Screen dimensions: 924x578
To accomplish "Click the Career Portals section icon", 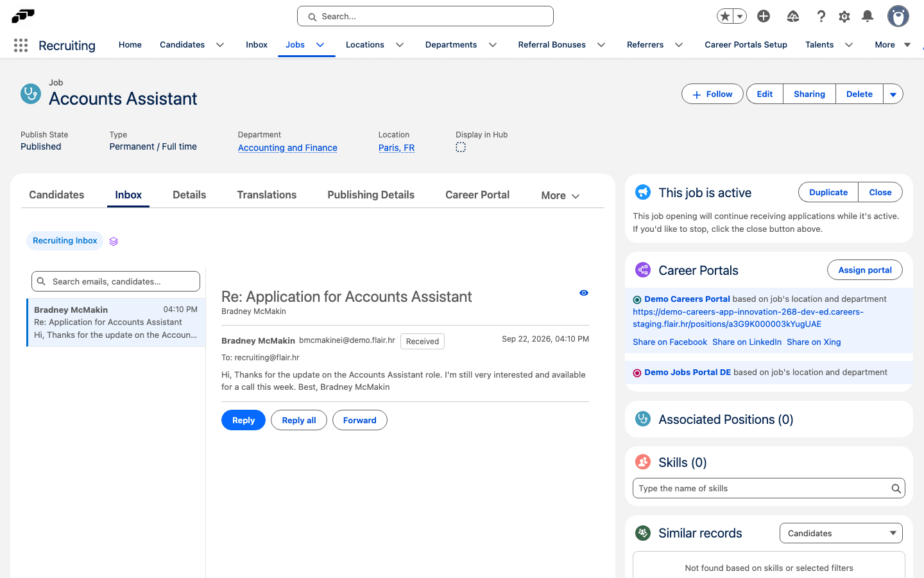I will [642, 270].
